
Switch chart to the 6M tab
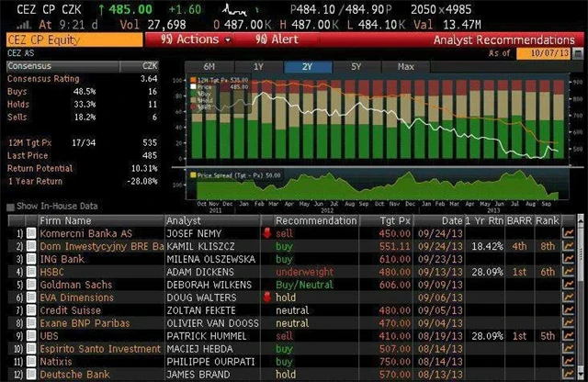pyautogui.click(x=209, y=67)
